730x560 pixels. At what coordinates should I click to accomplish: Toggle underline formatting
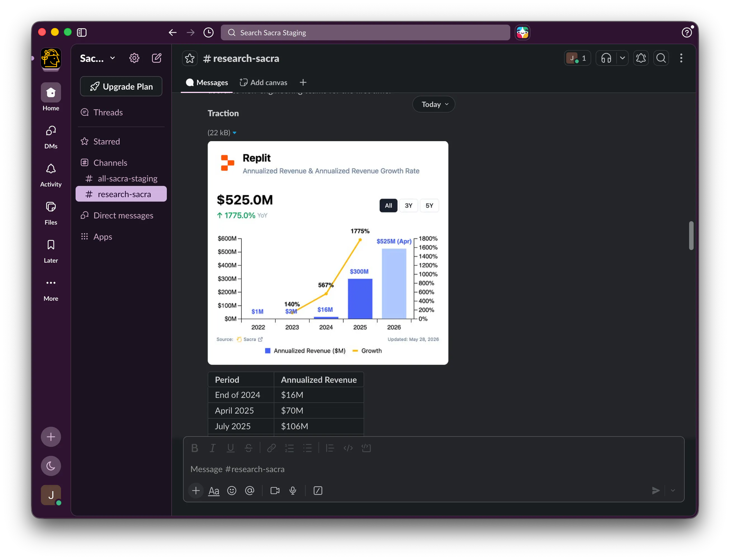click(x=230, y=448)
